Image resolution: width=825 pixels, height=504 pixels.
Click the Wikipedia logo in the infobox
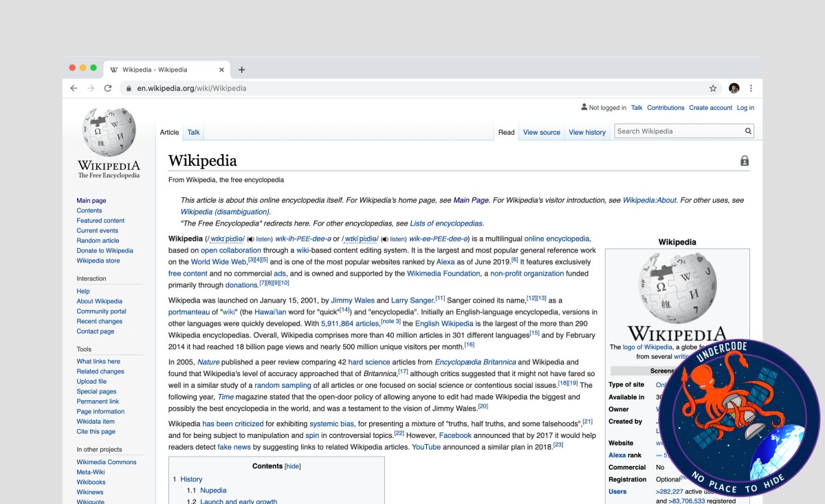(677, 296)
